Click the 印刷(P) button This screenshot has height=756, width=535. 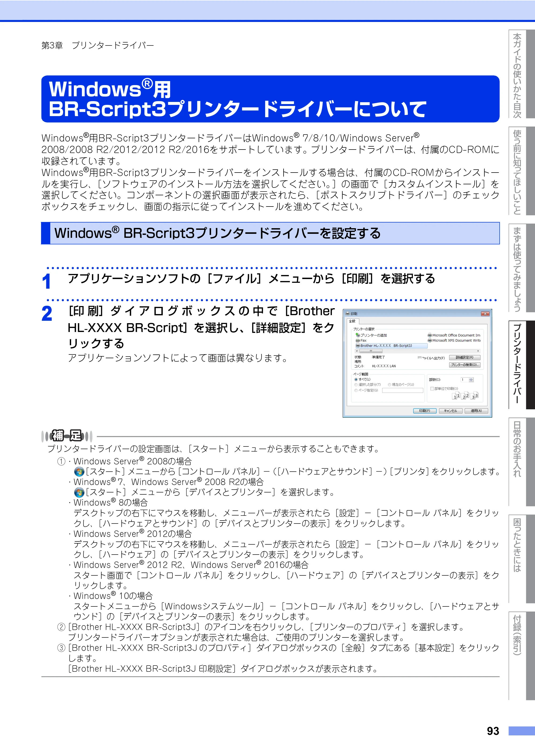425,411
